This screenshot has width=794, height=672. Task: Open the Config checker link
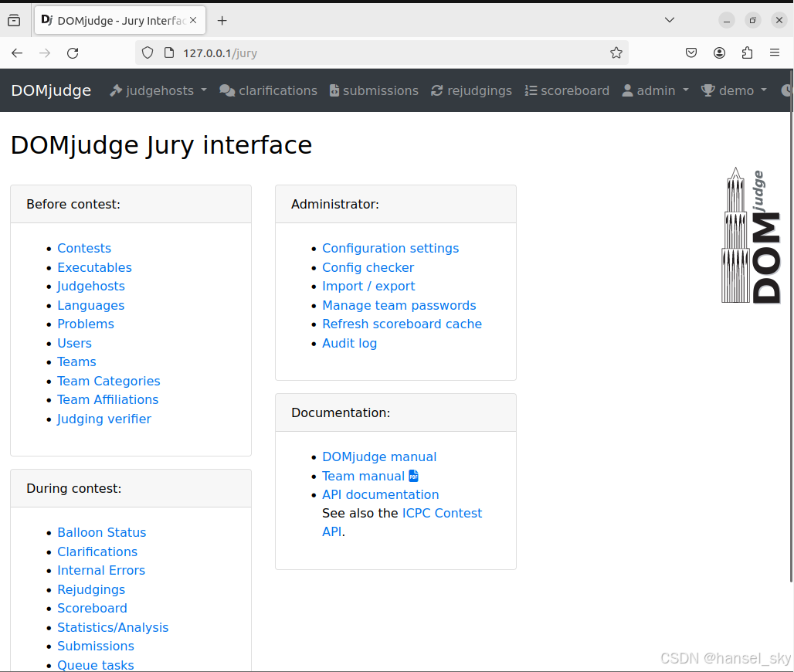(368, 267)
